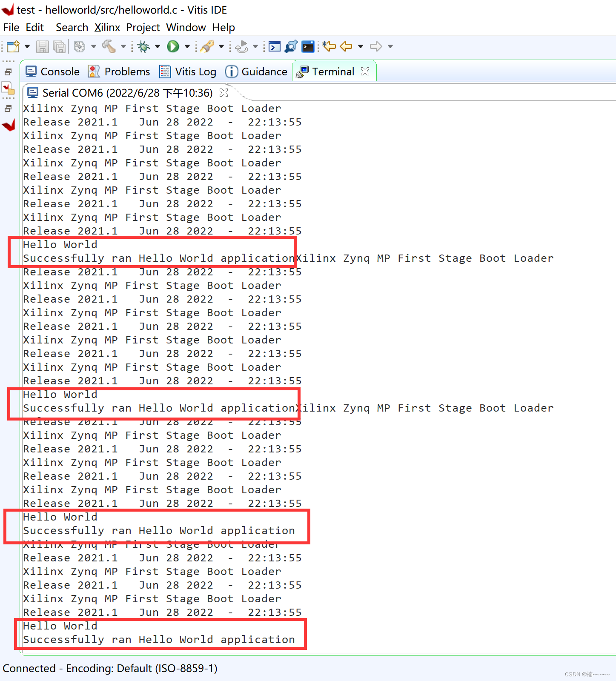The height and width of the screenshot is (681, 616).
Task: Open the Back history dropdown arrow
Action: 361,46
